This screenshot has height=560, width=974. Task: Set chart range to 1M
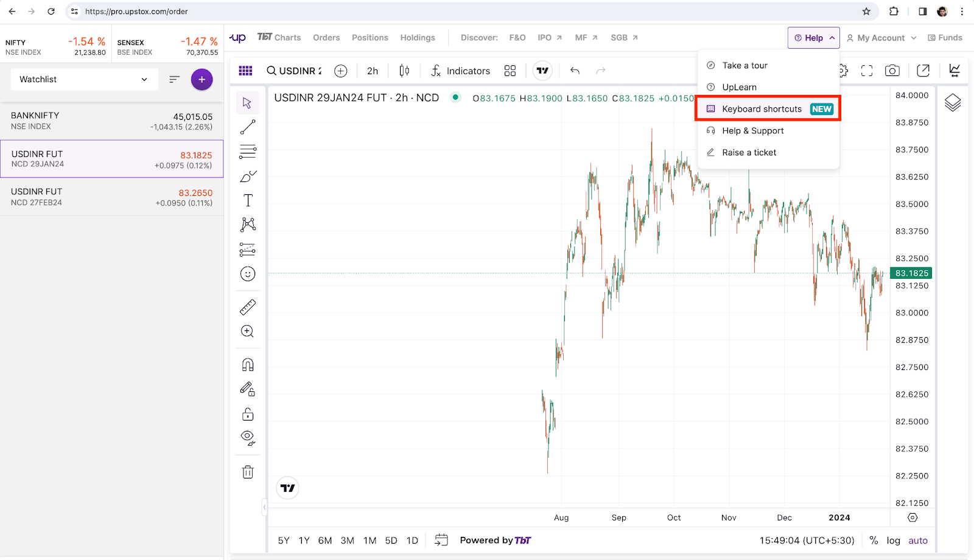pyautogui.click(x=370, y=541)
